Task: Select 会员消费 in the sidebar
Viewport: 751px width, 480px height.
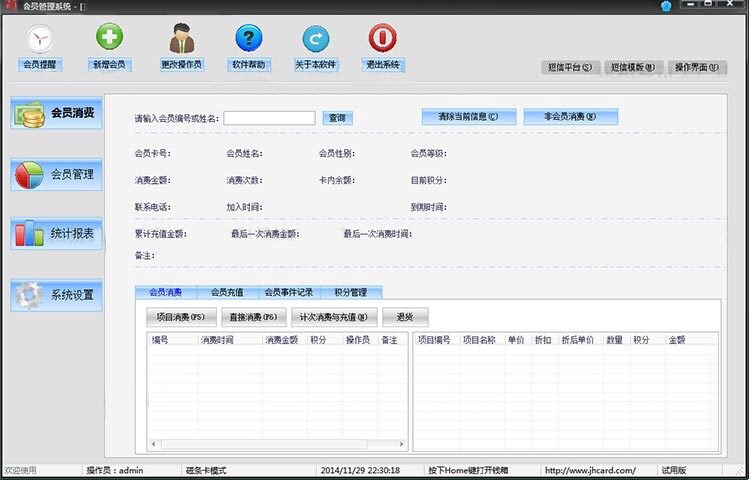Action: pos(56,113)
